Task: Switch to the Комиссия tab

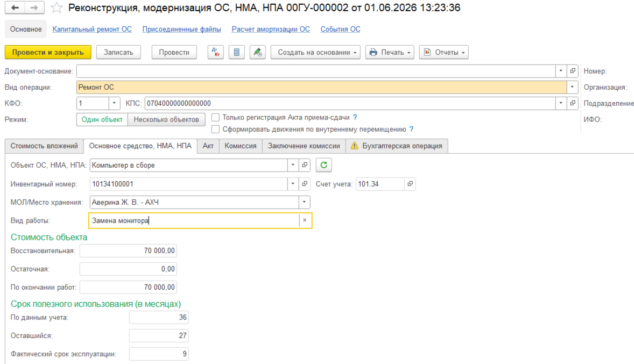Action: pos(241,146)
